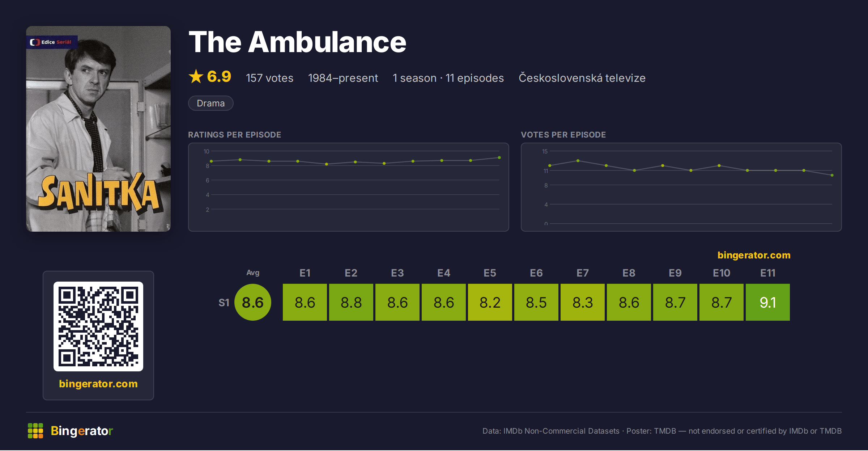Click the E10 column header
Viewport: 868px width, 451px height.
coord(722,273)
